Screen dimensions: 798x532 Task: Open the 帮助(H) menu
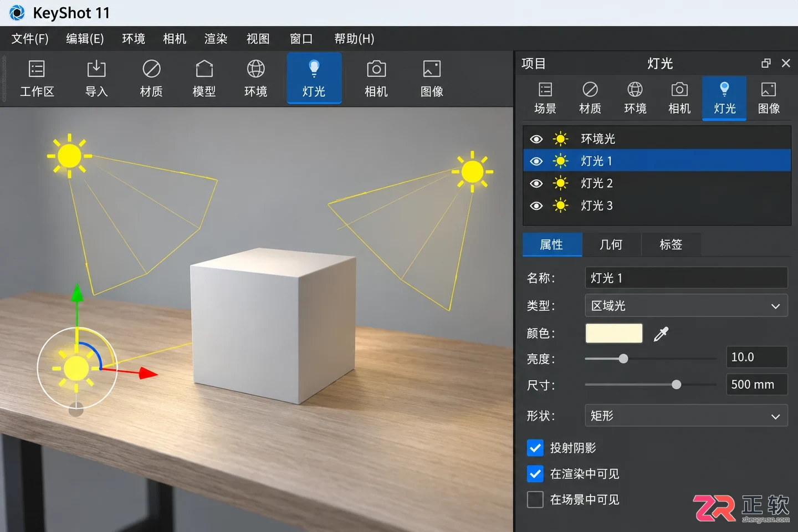coord(354,39)
